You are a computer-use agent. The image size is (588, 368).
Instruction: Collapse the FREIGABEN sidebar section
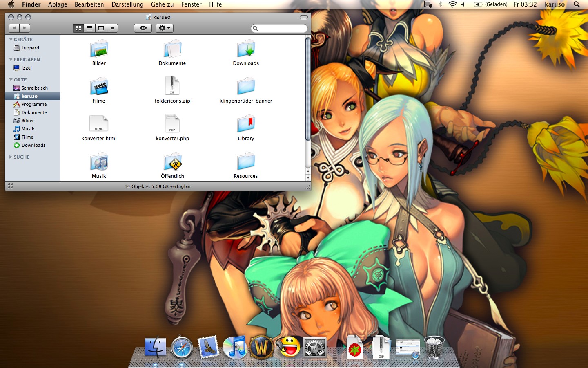coord(11,60)
